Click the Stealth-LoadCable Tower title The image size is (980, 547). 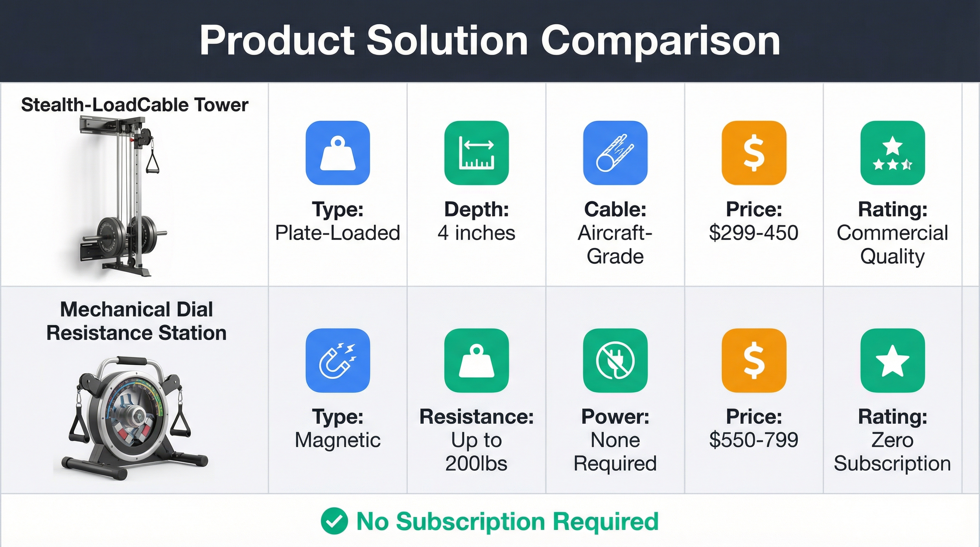point(135,105)
